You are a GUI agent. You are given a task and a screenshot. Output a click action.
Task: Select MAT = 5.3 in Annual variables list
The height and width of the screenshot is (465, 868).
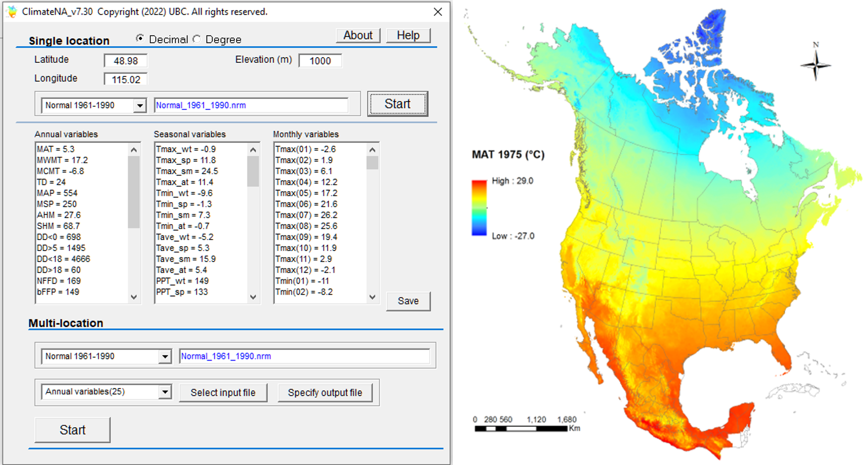56,149
